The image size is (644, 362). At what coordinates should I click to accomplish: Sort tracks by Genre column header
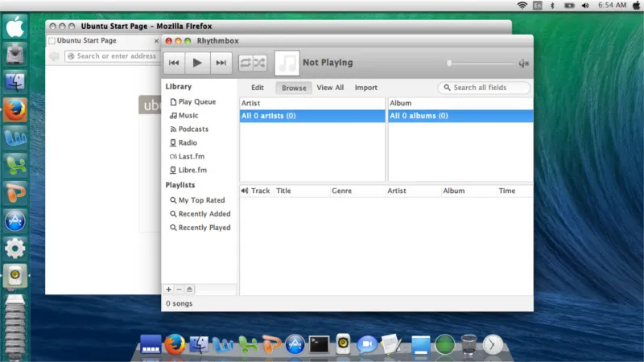342,191
